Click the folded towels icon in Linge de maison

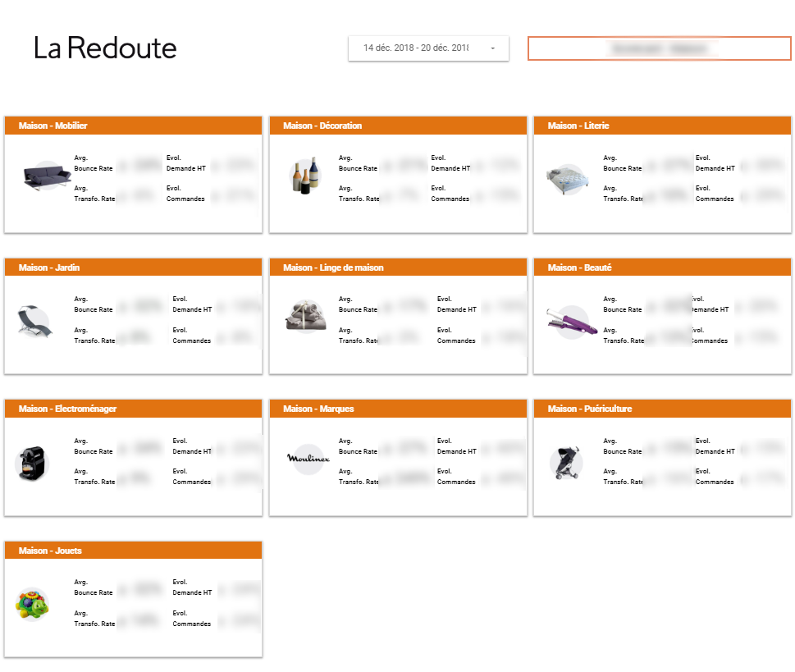point(306,315)
